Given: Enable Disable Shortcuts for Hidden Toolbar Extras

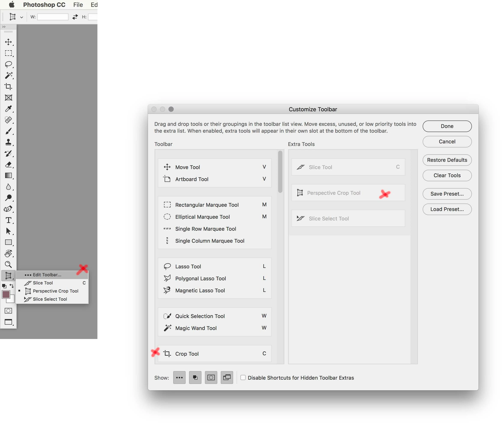Looking at the screenshot, I should coord(243,377).
